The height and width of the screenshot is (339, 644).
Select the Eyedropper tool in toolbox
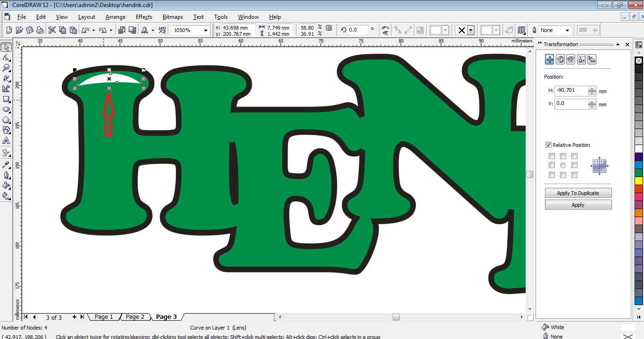pos(6,164)
